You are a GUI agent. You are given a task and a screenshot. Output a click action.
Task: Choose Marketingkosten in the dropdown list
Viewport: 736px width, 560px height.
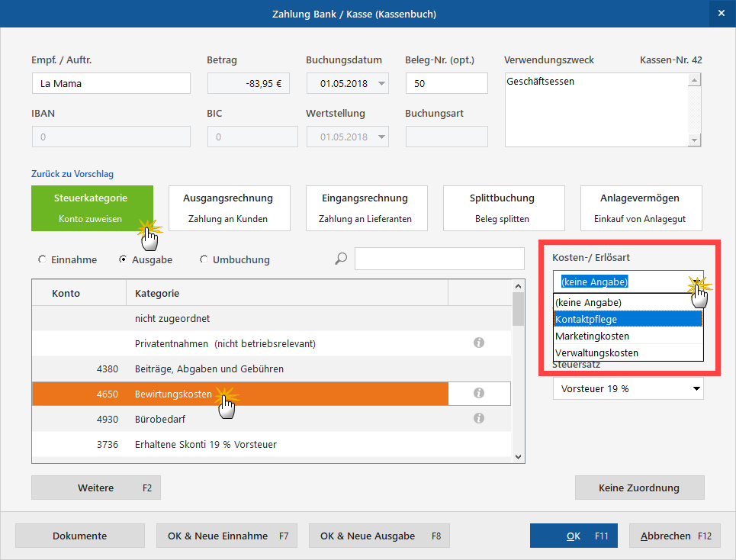tap(628, 336)
